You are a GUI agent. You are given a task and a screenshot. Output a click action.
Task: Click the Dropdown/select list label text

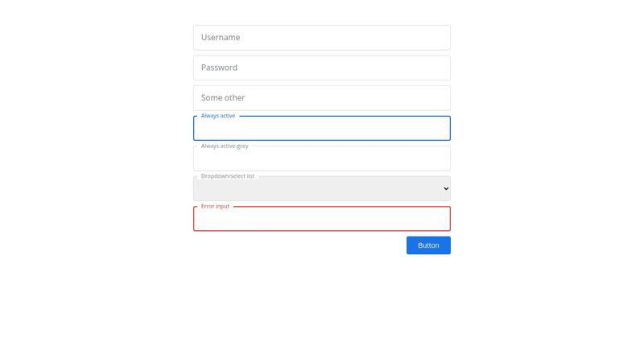point(228,176)
